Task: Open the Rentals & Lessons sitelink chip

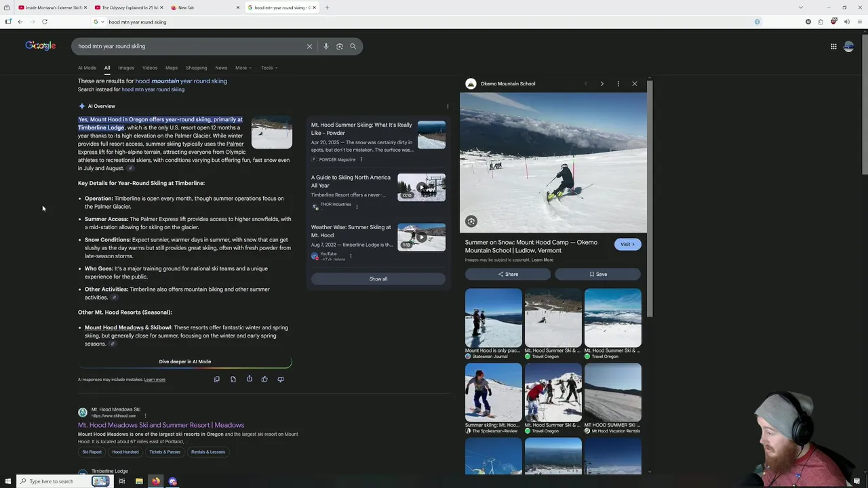Action: 208,452
